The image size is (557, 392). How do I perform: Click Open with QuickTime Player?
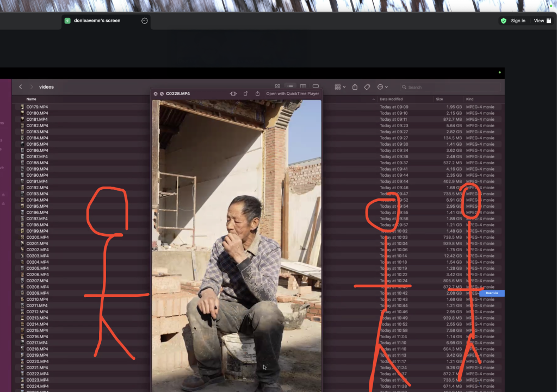[x=292, y=94]
